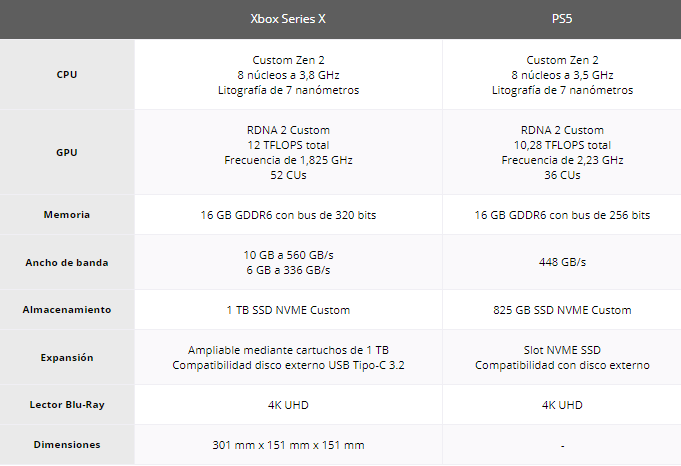The width and height of the screenshot is (681, 466).
Task: Click the Dimensiones row label
Action: click(67, 445)
